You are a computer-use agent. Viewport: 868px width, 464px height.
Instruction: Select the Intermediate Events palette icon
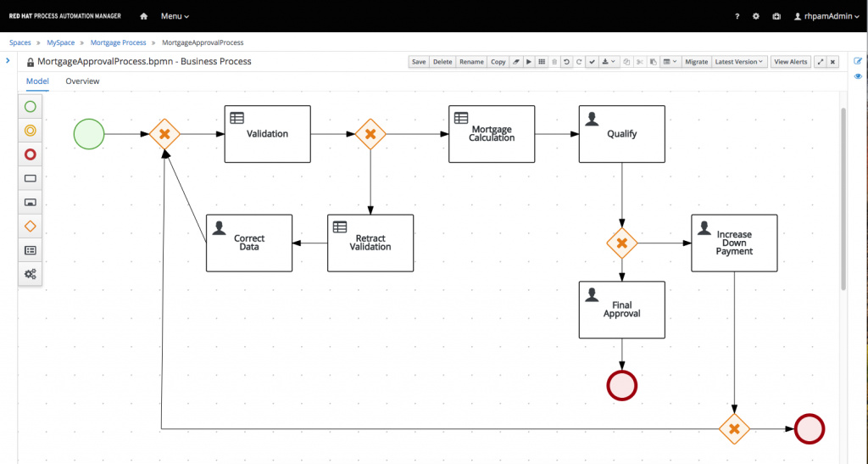pyautogui.click(x=31, y=131)
